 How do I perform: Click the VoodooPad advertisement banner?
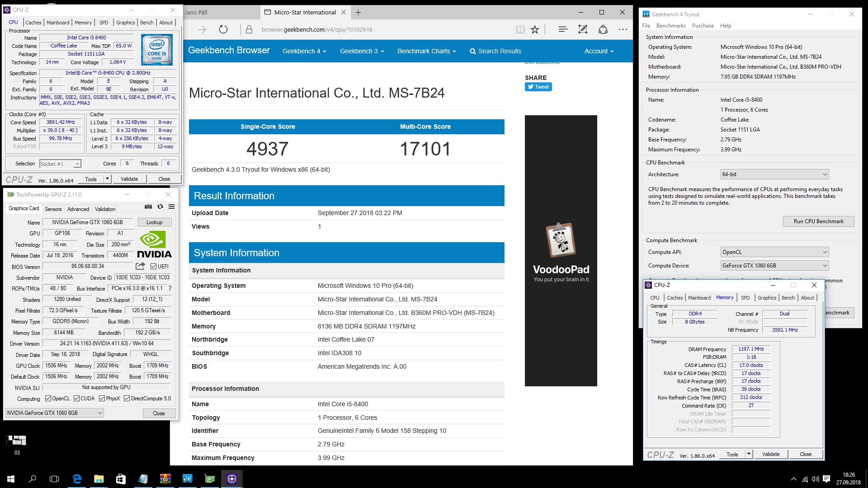tap(561, 251)
